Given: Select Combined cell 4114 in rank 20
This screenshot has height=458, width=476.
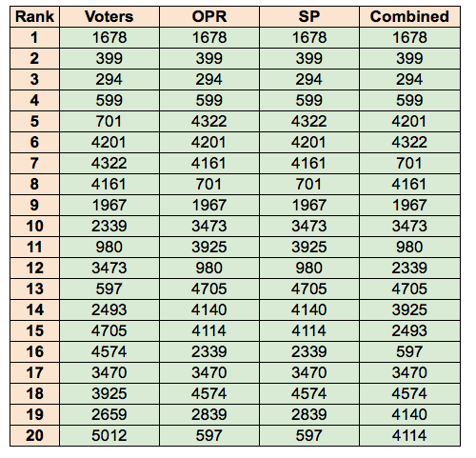Looking at the screenshot, I should 409,435.
